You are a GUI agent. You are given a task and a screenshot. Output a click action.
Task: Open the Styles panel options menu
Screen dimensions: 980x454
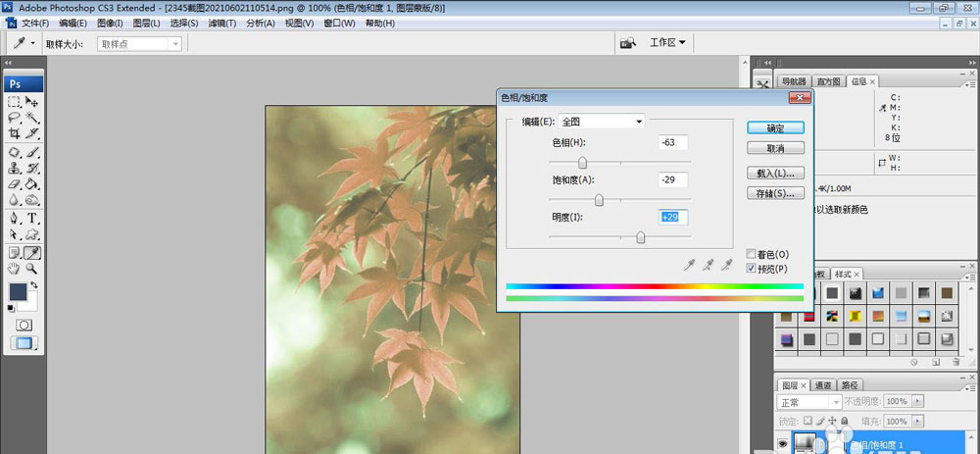[x=969, y=276]
